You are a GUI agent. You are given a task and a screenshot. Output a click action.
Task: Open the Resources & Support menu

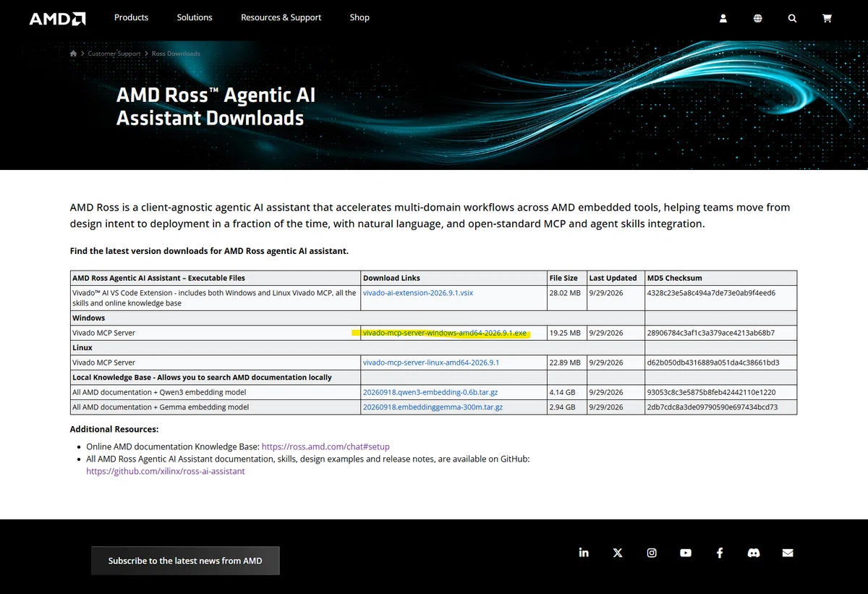click(x=281, y=17)
